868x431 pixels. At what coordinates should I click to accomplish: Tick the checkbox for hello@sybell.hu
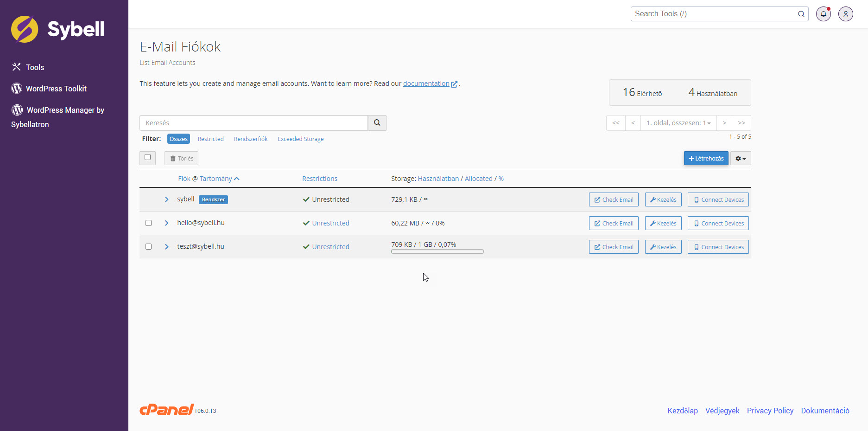tap(148, 223)
